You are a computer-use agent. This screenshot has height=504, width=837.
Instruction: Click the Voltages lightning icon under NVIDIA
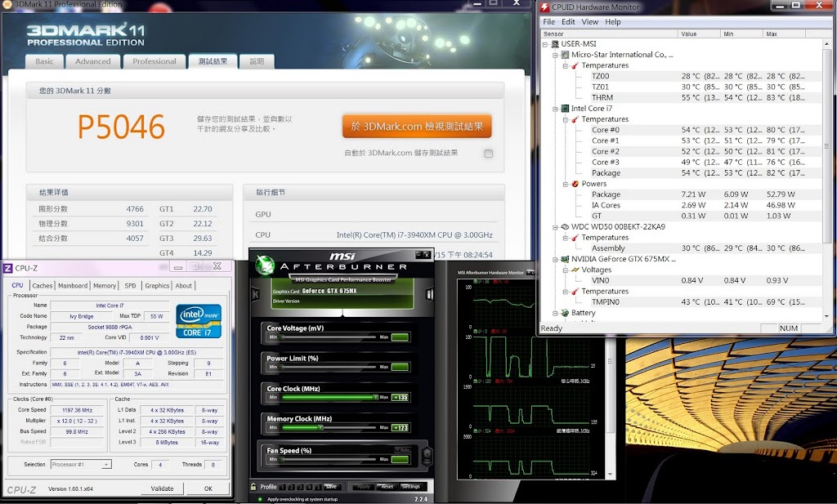point(575,270)
